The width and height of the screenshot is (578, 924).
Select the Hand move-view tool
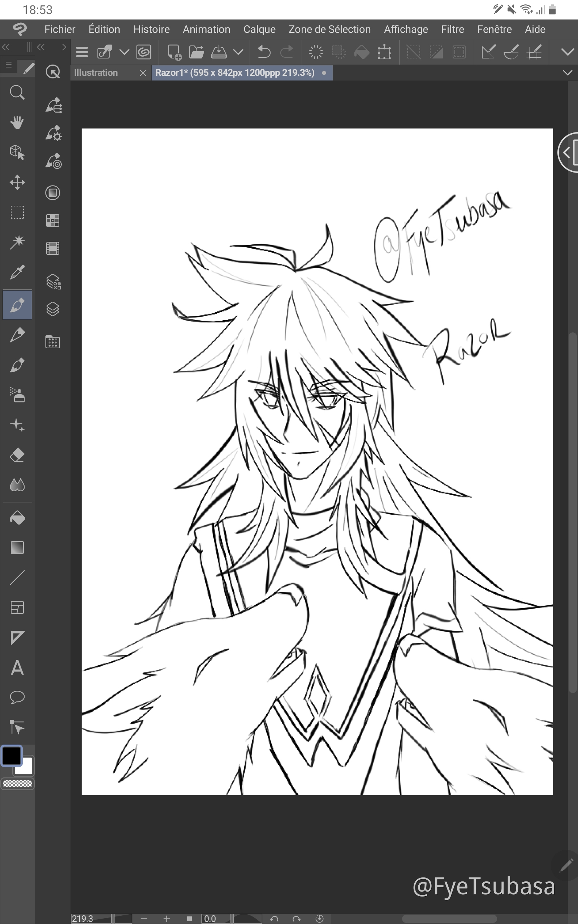(x=17, y=122)
